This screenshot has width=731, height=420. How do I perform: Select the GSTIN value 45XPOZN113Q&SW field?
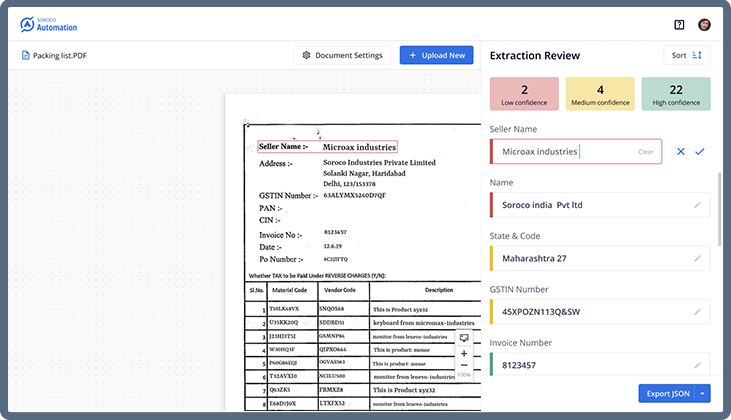point(600,312)
